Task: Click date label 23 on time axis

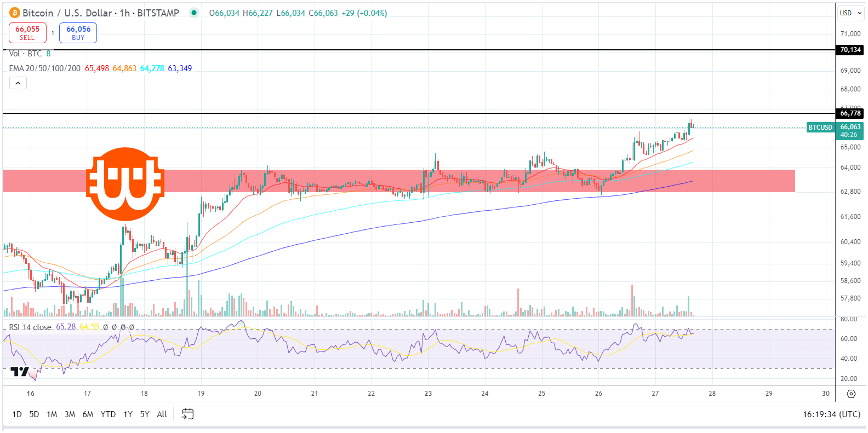Action: coord(428,394)
